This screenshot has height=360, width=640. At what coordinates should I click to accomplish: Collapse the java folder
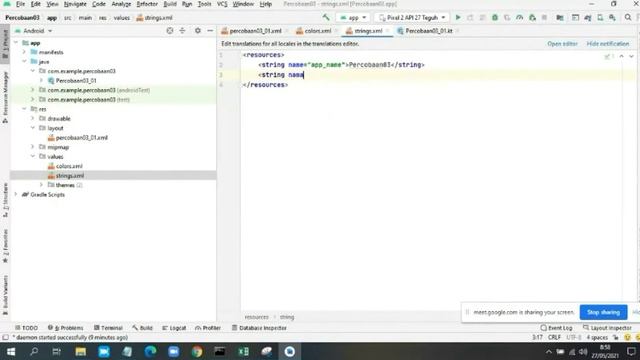(24, 61)
